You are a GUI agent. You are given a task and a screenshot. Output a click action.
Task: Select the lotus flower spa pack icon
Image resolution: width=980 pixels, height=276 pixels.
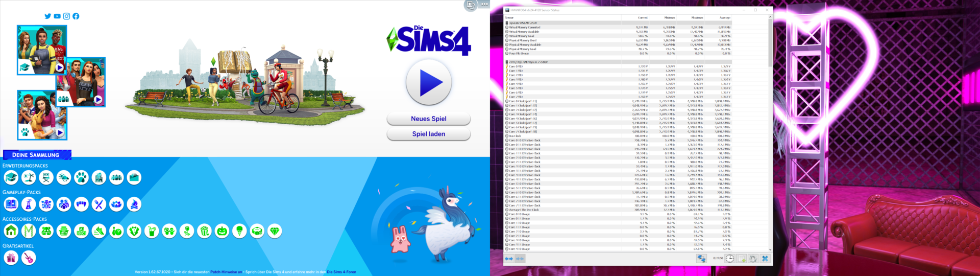point(116,204)
